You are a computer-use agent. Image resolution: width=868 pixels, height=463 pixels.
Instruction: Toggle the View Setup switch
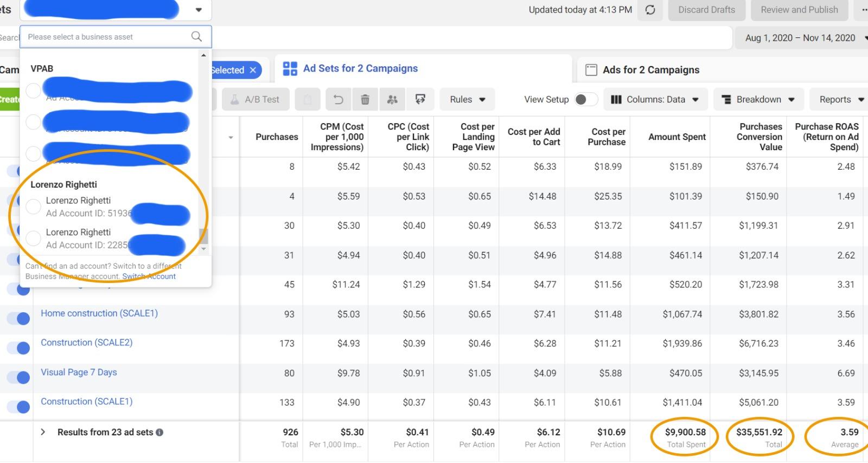(585, 100)
